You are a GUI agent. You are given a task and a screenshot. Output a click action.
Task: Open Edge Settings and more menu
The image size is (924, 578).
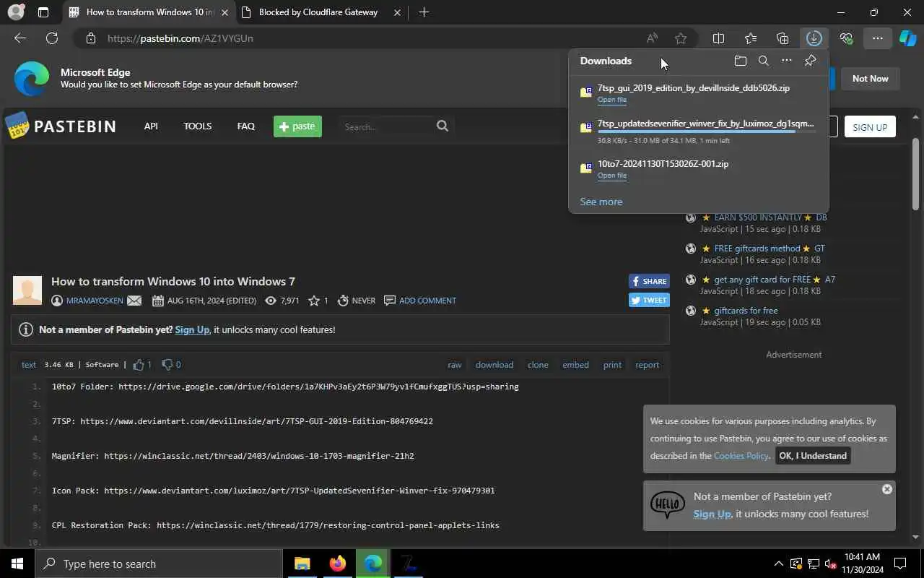point(878,38)
